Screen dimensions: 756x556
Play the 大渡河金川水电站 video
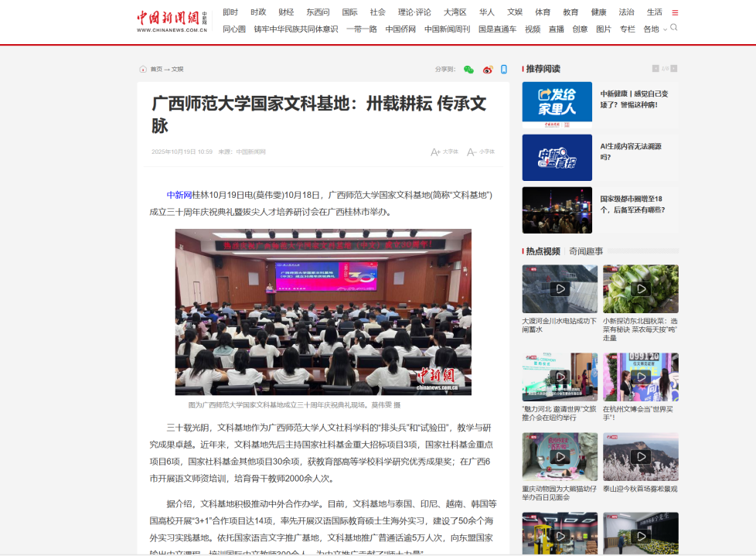[x=560, y=288]
